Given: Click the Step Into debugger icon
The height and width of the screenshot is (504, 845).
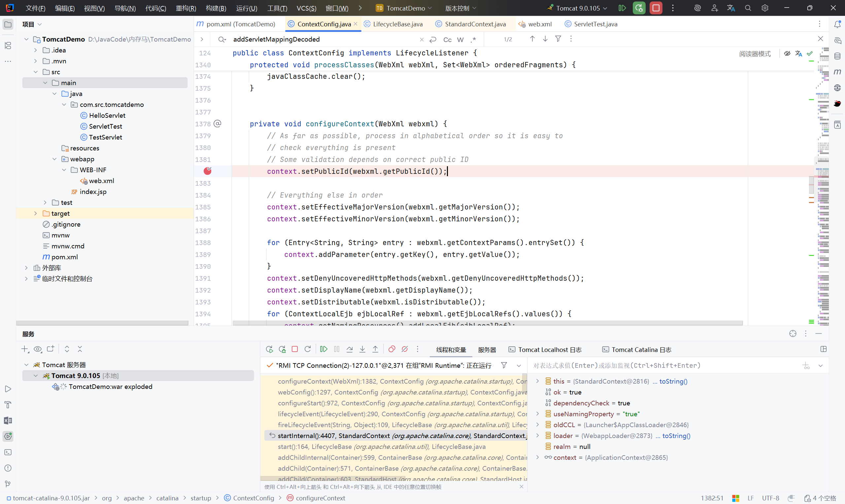Looking at the screenshot, I should point(362,349).
